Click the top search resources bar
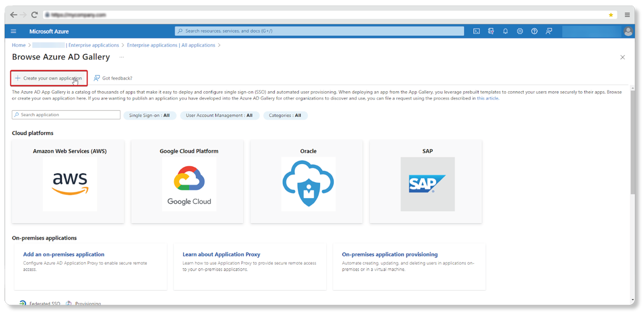Viewport: 644px width, 312px height. pos(319,31)
